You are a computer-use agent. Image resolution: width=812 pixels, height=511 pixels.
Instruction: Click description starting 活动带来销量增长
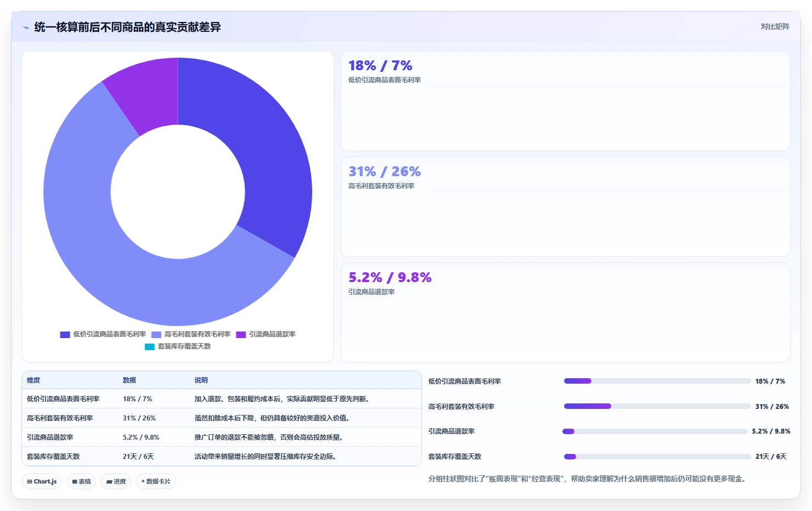pos(267,457)
